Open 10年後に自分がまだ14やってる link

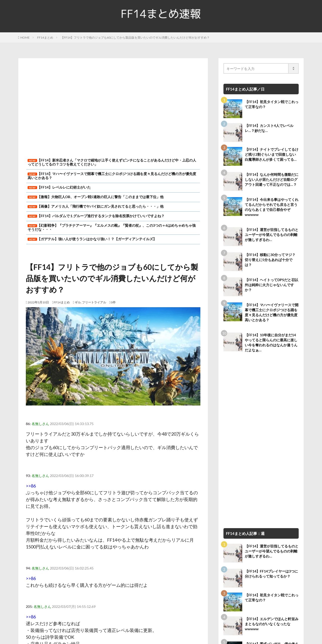coord(271,343)
